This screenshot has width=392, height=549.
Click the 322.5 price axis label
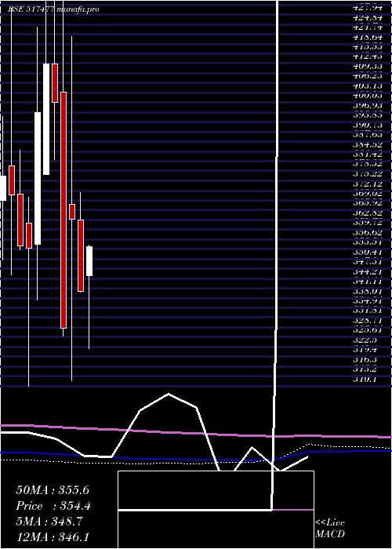coord(365,340)
